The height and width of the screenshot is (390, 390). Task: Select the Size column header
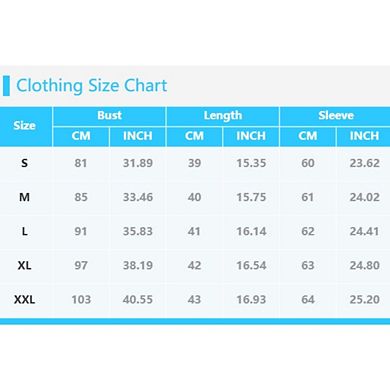24,125
